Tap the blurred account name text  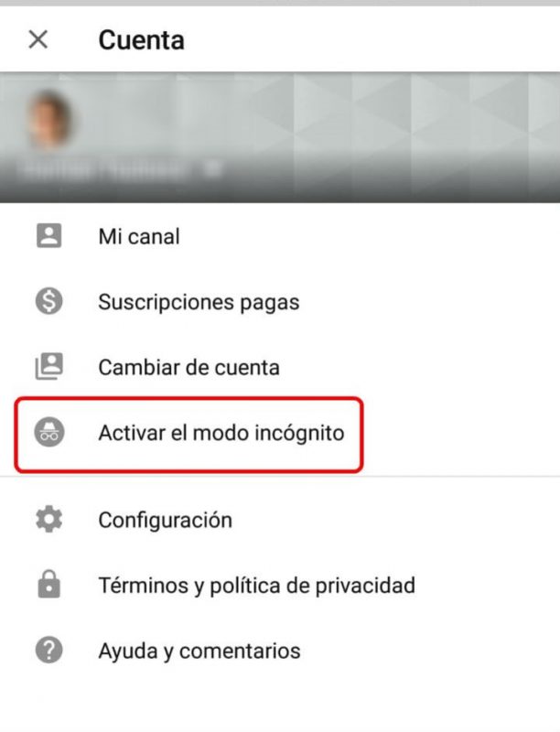tap(102, 169)
